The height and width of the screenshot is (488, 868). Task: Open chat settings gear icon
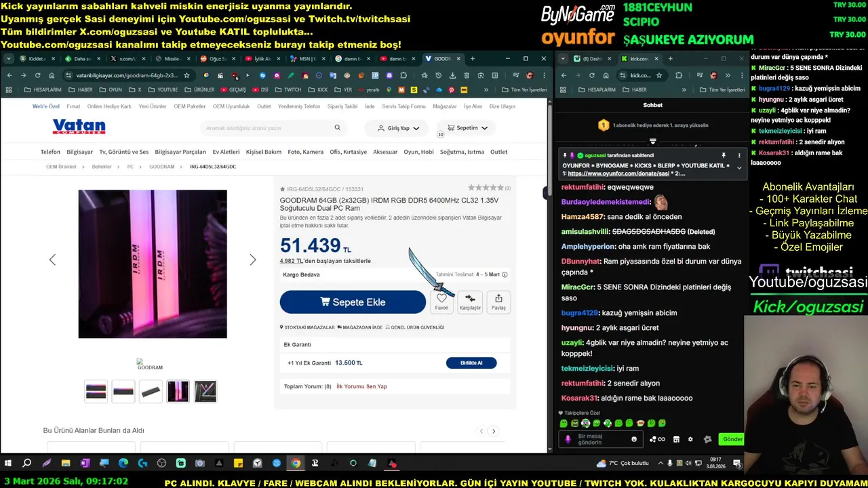[x=690, y=439]
